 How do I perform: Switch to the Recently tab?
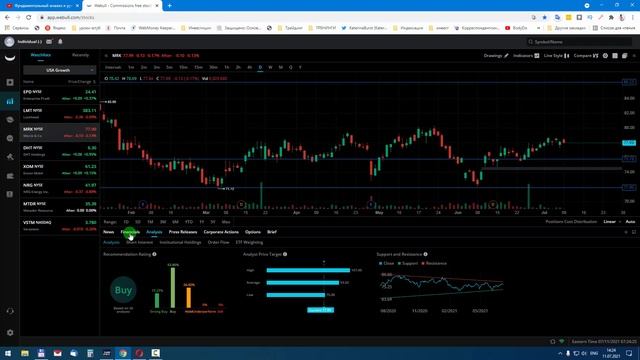click(x=80, y=55)
